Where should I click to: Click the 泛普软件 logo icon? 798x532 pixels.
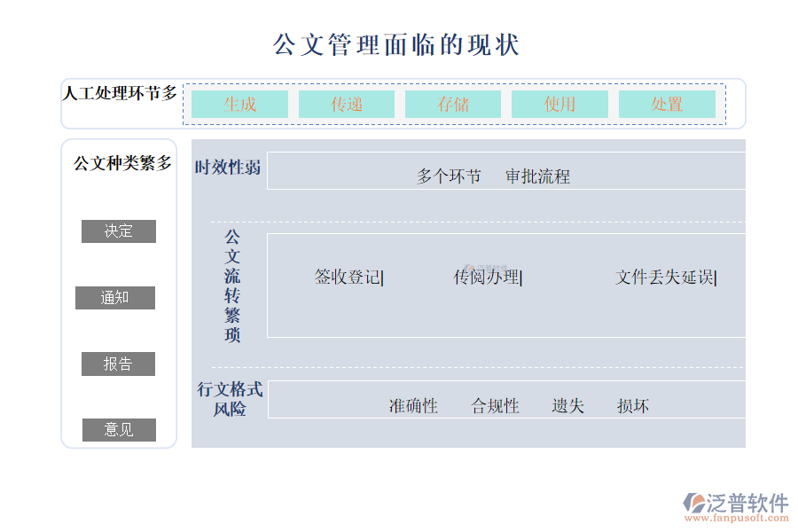(693, 505)
